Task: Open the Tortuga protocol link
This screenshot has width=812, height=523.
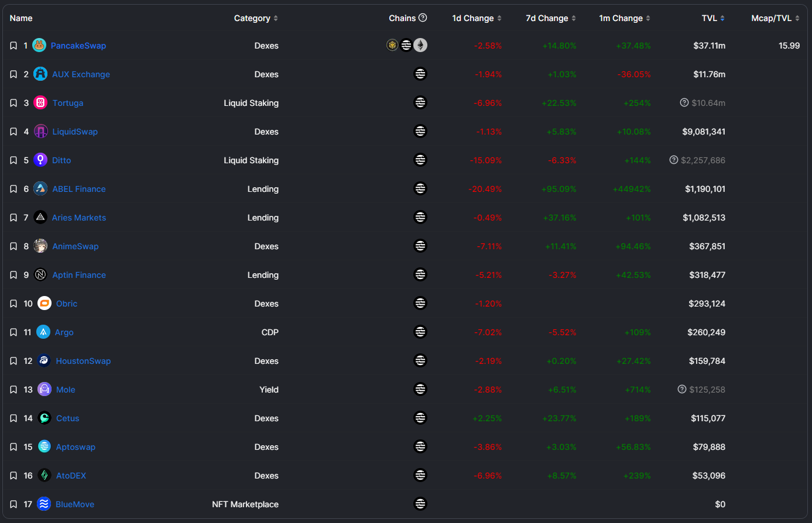Action: coord(68,103)
